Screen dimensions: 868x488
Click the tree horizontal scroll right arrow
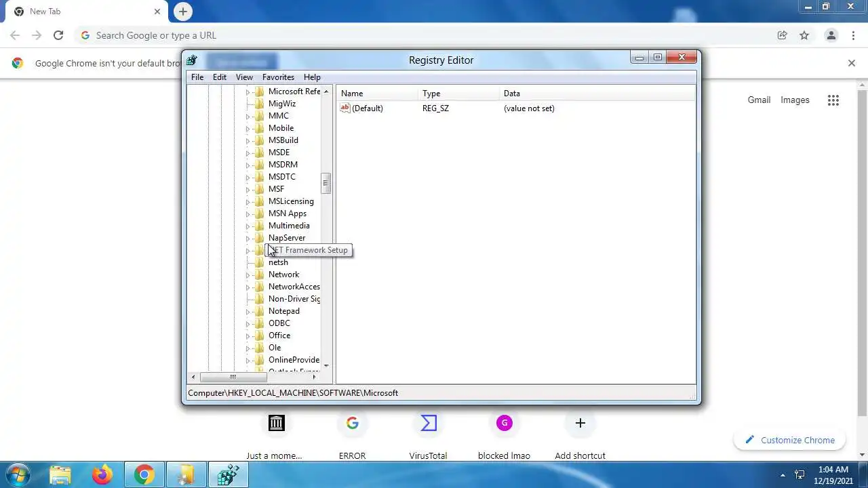point(313,377)
